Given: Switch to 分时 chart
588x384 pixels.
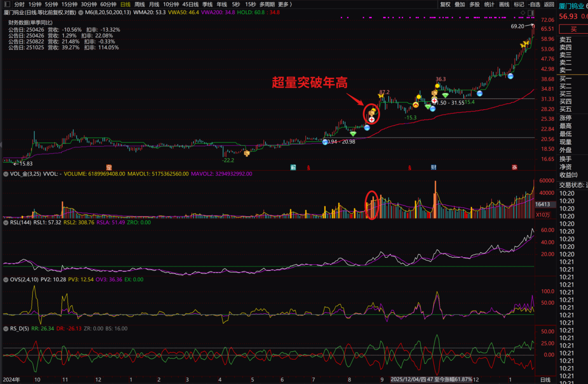Looking at the screenshot, I should (19, 4).
